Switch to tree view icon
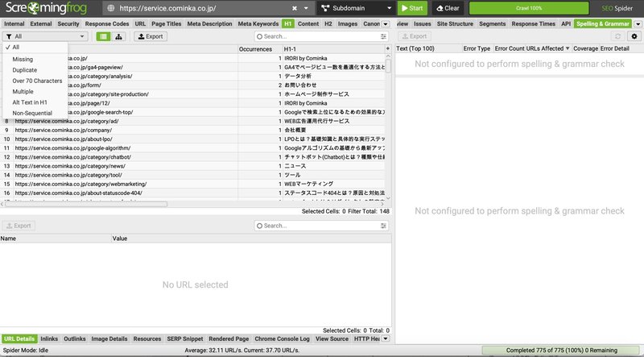644x357 pixels. click(118, 36)
